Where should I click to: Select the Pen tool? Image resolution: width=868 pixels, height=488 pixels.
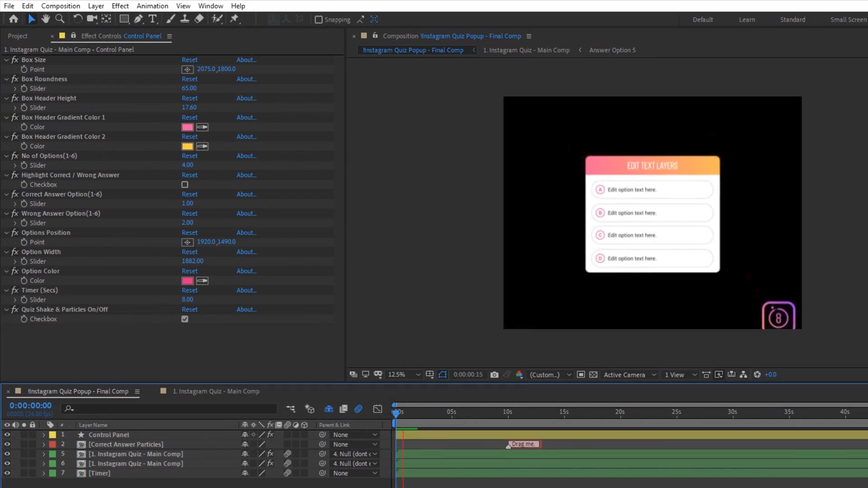(x=138, y=19)
